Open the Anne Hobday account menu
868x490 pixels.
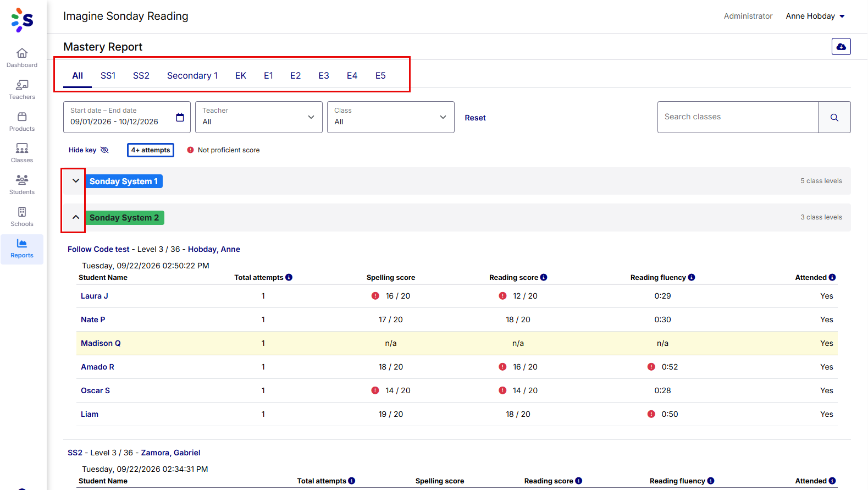coord(815,16)
